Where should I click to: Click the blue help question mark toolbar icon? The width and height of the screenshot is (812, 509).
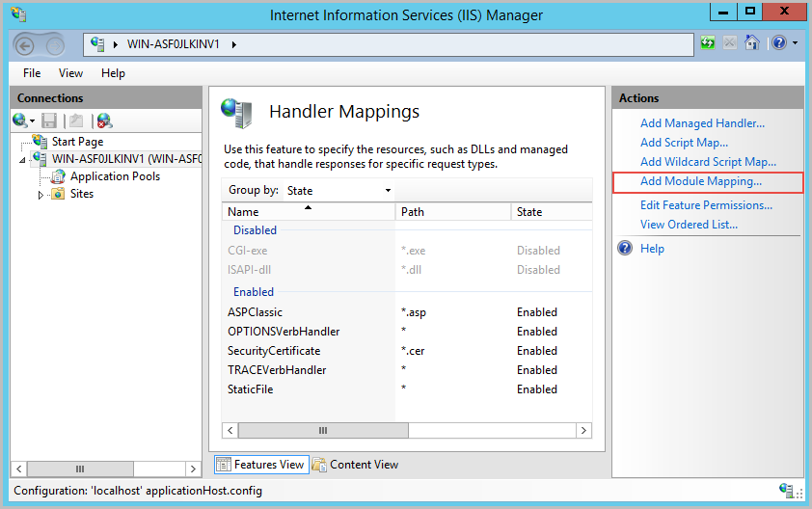777,43
